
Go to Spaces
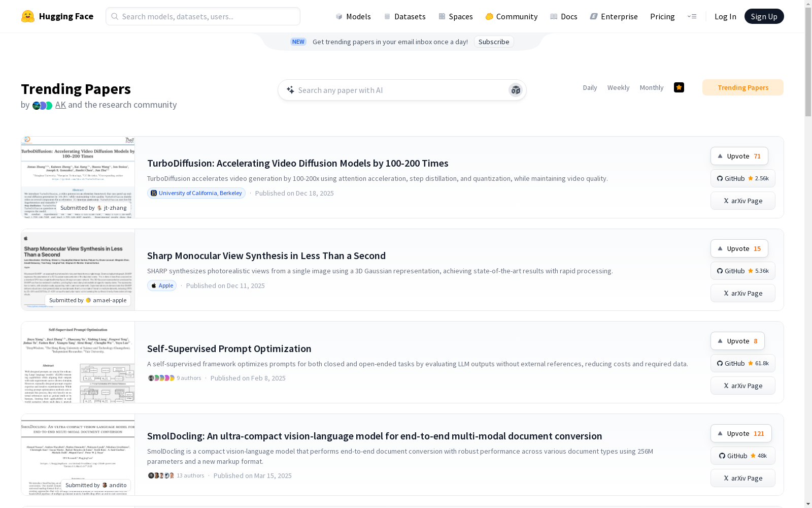click(455, 16)
